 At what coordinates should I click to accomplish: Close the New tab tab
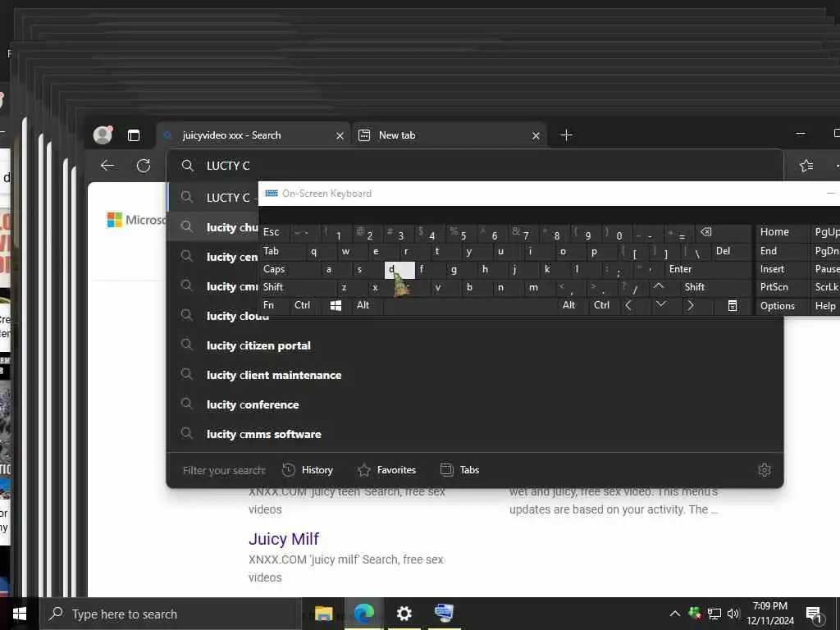tap(536, 135)
